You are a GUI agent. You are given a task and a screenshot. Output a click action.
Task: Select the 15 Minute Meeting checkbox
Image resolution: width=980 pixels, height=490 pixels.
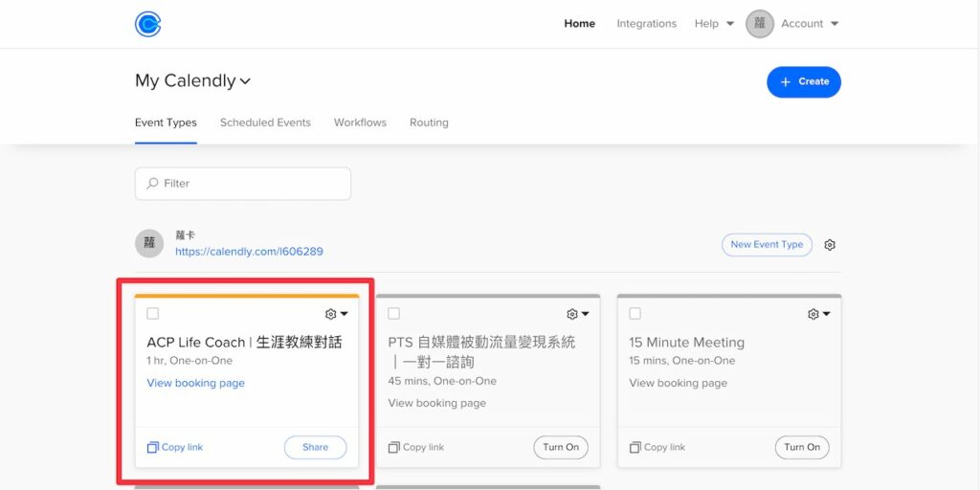635,313
